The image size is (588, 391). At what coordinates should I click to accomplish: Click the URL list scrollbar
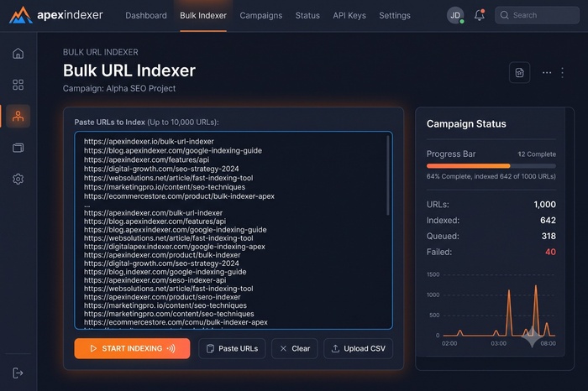click(388, 175)
